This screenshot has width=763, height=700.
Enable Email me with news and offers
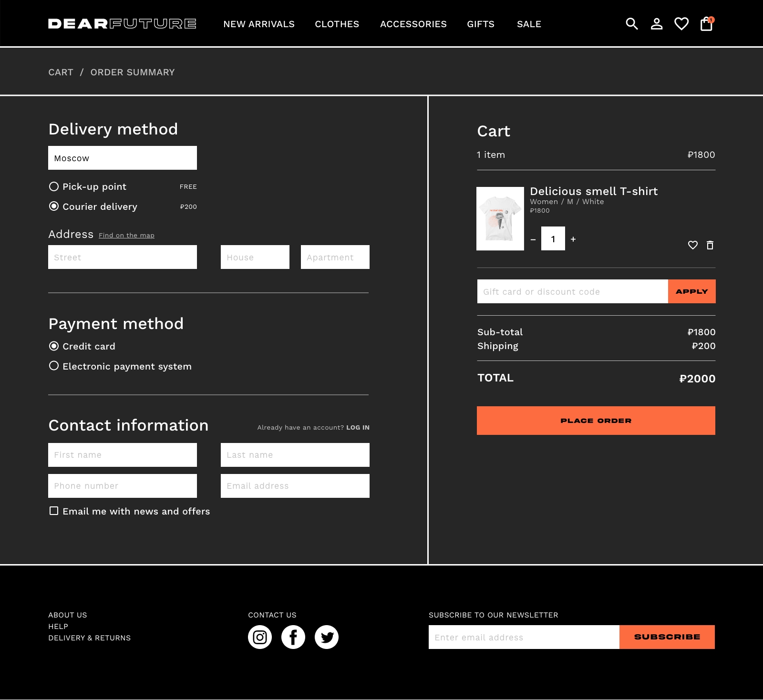click(54, 511)
